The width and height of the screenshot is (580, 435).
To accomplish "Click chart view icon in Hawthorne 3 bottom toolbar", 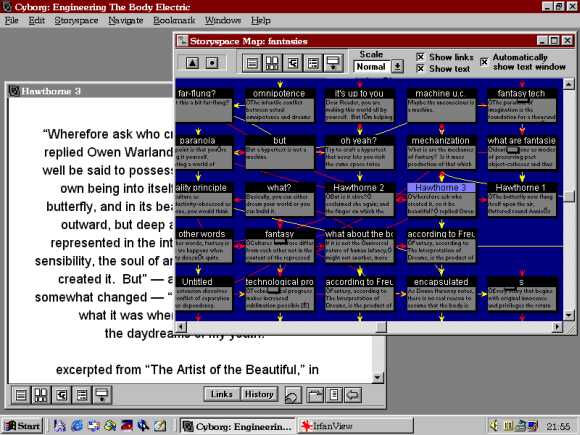I will [61, 395].
